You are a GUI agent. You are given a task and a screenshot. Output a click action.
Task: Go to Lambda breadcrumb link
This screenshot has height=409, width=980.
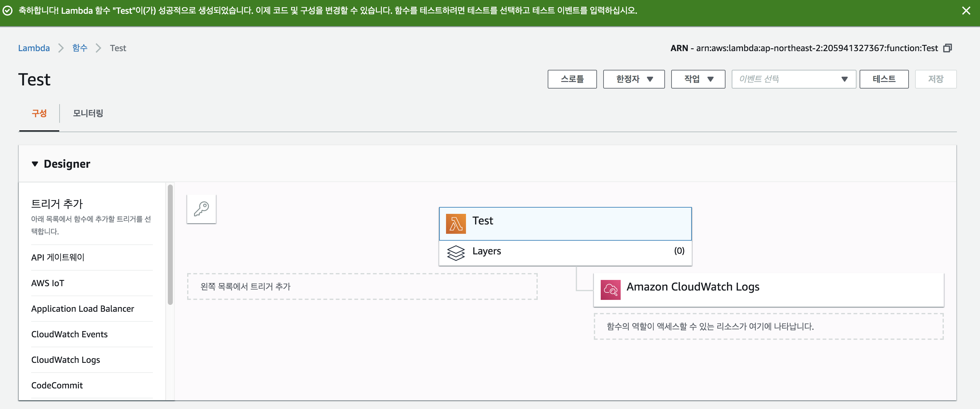(x=34, y=48)
